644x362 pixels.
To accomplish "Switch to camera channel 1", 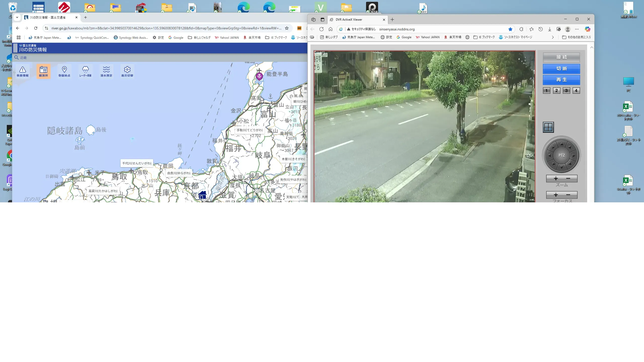I will pos(546,90).
